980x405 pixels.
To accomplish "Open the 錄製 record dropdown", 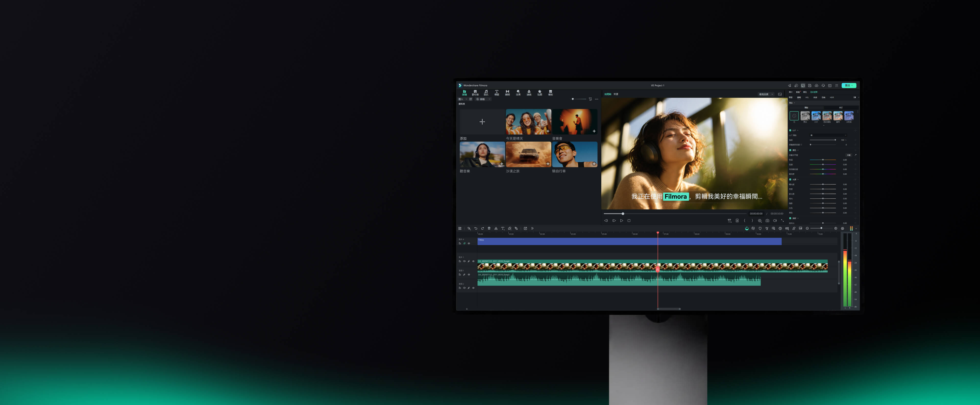I will click(x=484, y=99).
